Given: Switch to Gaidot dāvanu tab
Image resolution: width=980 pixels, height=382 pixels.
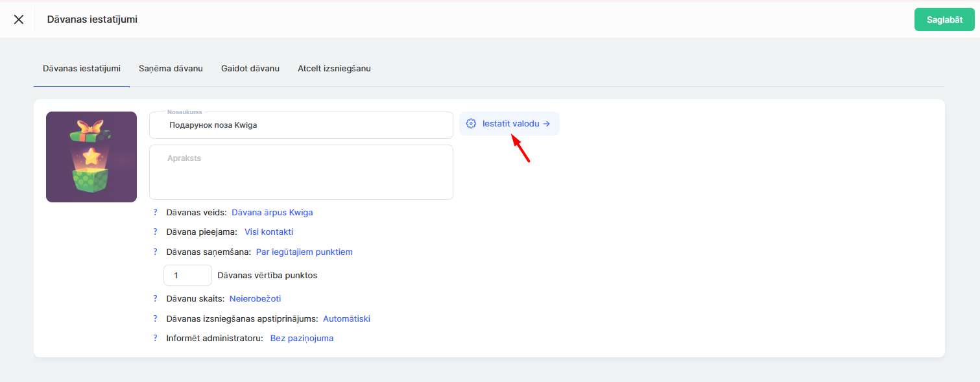Looking at the screenshot, I should (250, 69).
